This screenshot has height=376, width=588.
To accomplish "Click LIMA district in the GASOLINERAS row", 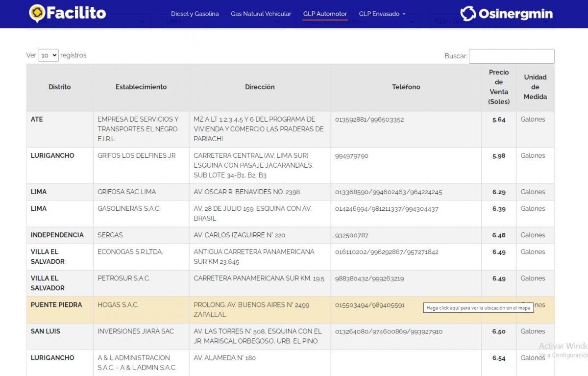I will (39, 209).
